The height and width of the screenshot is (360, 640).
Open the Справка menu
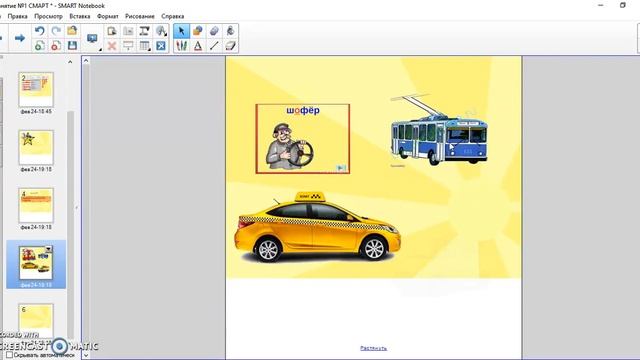(x=173, y=16)
